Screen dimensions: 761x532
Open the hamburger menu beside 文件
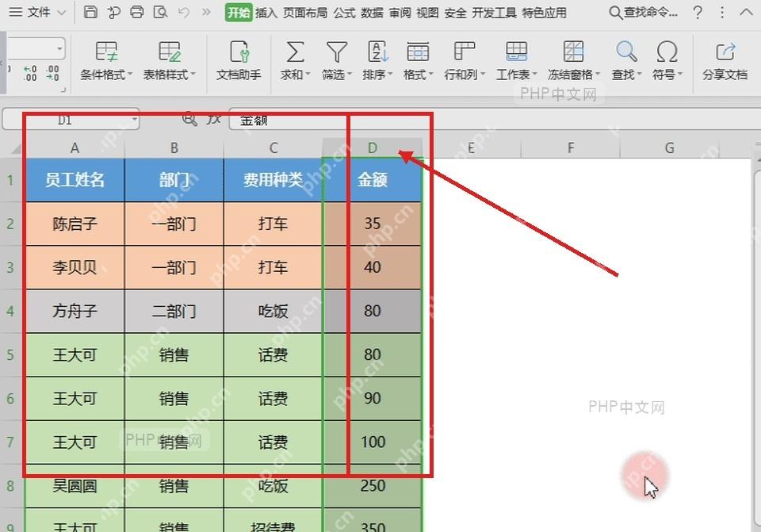16,12
